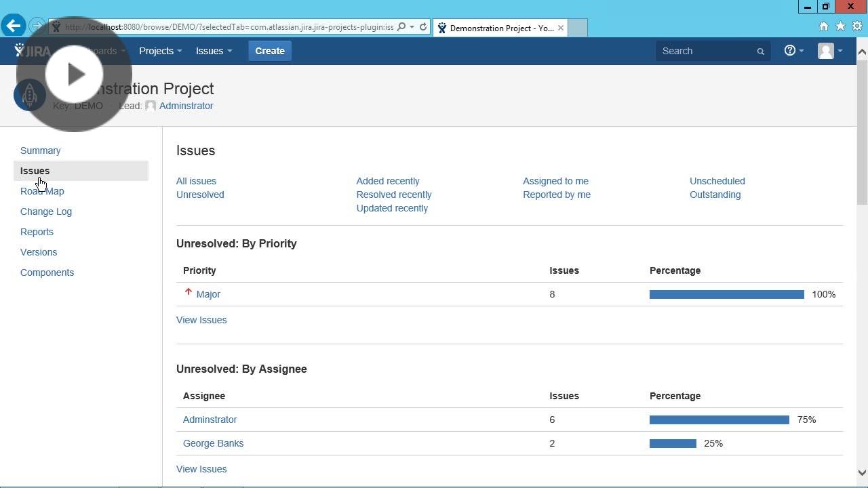Click the browser forward arrow button
868x488 pixels.
37,26
